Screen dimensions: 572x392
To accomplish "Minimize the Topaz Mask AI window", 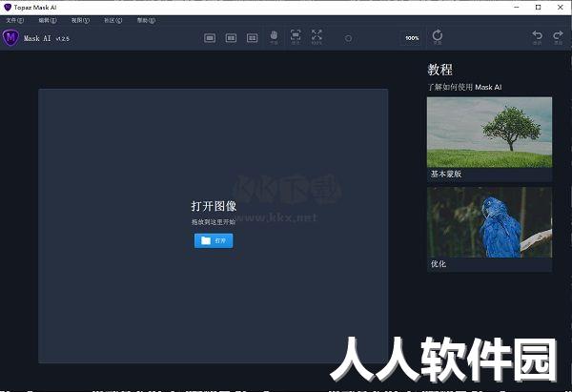I will click(x=517, y=7).
